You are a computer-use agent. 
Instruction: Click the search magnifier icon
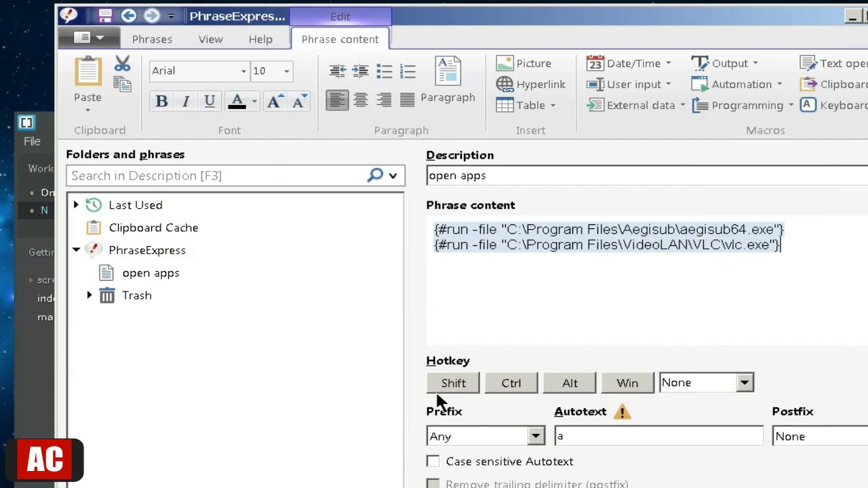click(375, 176)
